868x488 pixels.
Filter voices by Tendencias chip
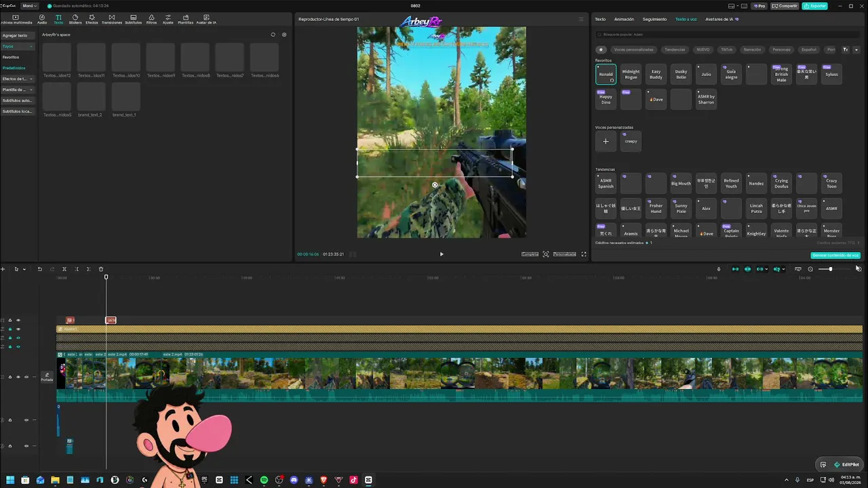[x=675, y=49]
